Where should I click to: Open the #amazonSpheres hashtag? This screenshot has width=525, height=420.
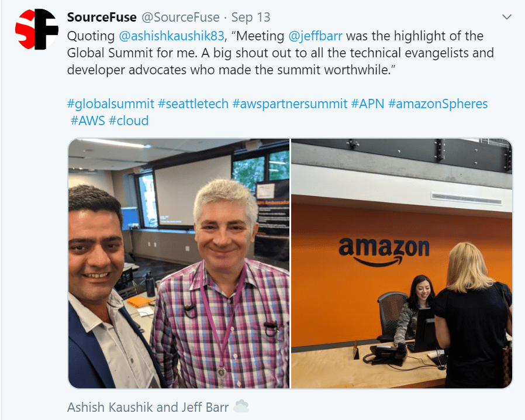pos(438,104)
